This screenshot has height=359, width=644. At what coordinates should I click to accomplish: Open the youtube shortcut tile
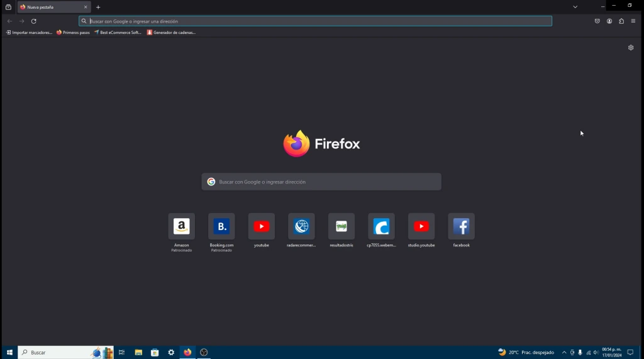[261, 226]
